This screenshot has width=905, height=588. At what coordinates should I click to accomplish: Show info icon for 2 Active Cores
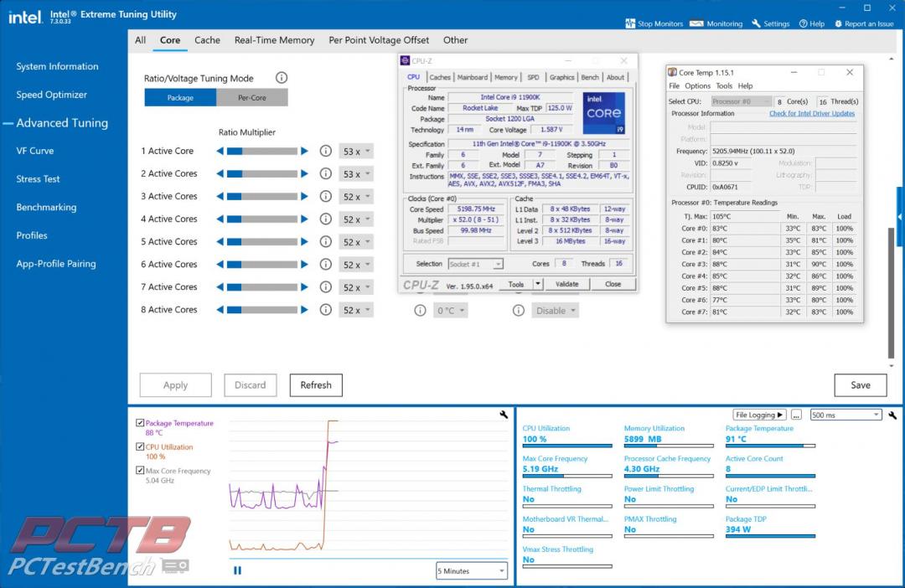pos(325,173)
